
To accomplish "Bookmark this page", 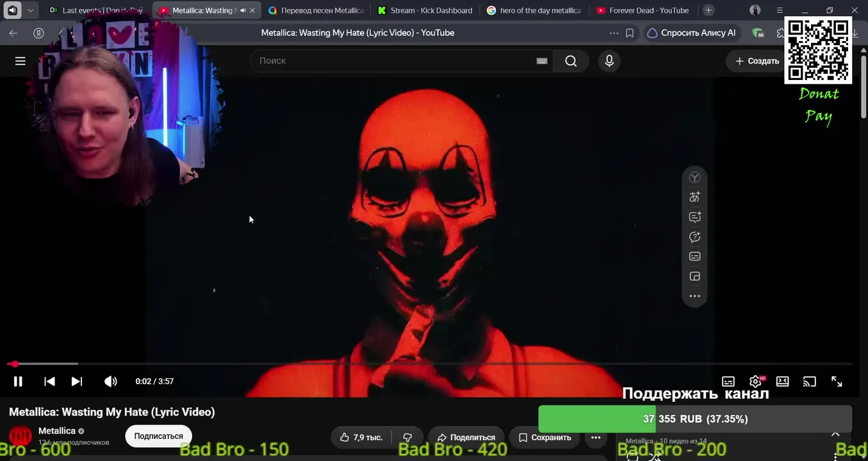I will 630,33.
